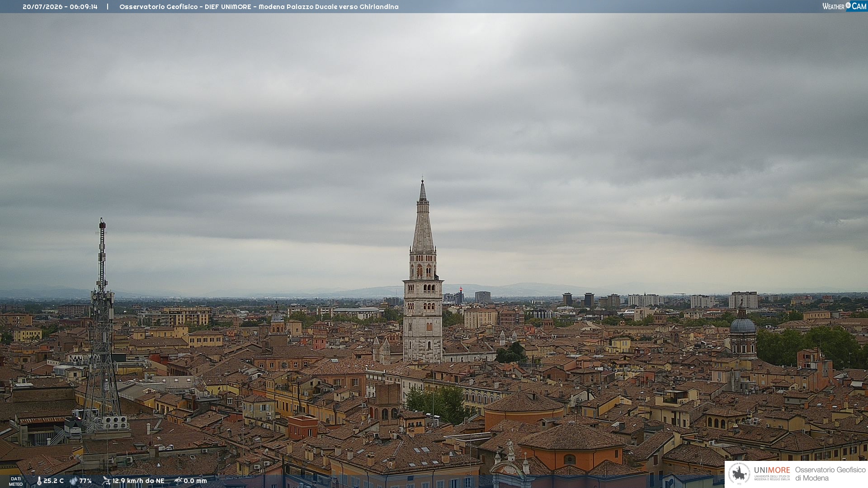Click the UNIMORE university seal
The width and height of the screenshot is (868, 488).
[739, 474]
